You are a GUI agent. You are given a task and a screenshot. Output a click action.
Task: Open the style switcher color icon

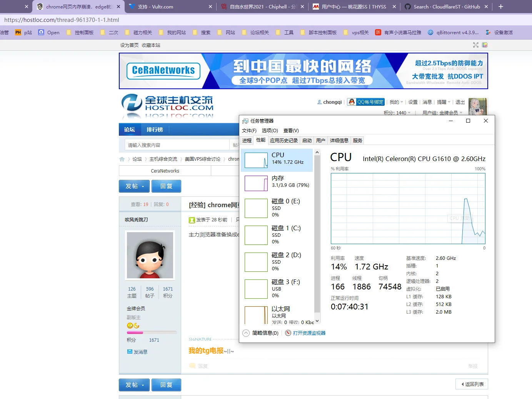point(485,45)
